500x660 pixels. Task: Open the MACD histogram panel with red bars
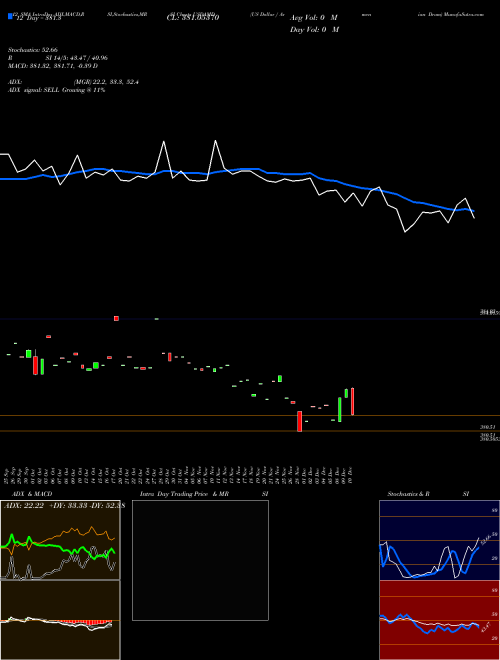click(x=60, y=620)
